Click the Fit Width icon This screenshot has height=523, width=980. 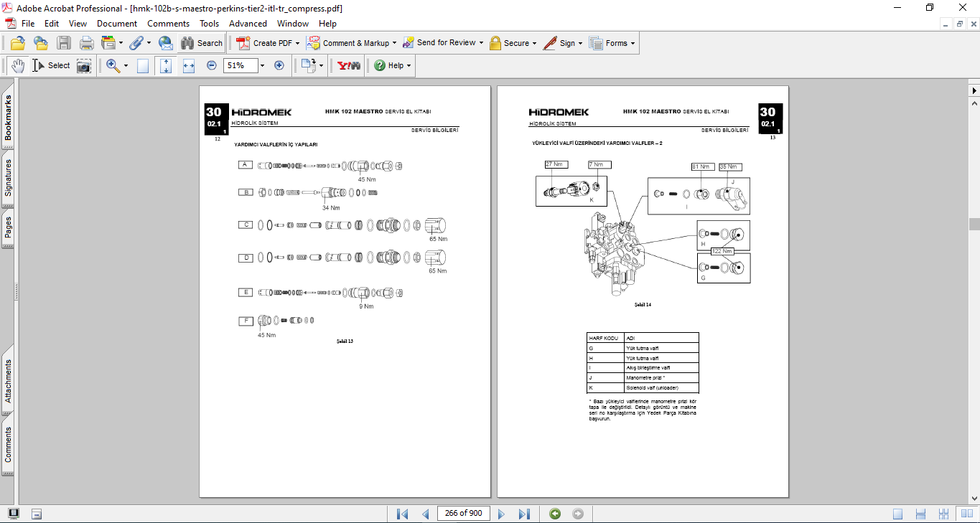[189, 65]
